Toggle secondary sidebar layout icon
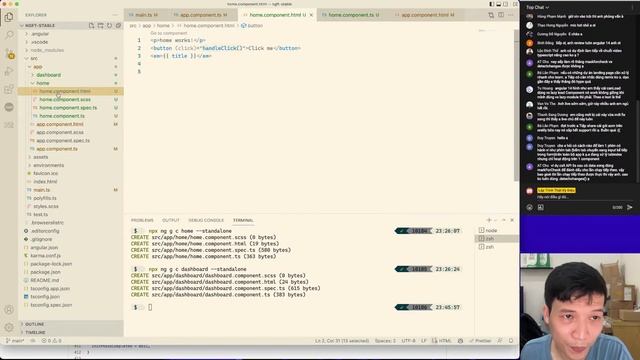This screenshot has width=640, height=360. point(505,4)
